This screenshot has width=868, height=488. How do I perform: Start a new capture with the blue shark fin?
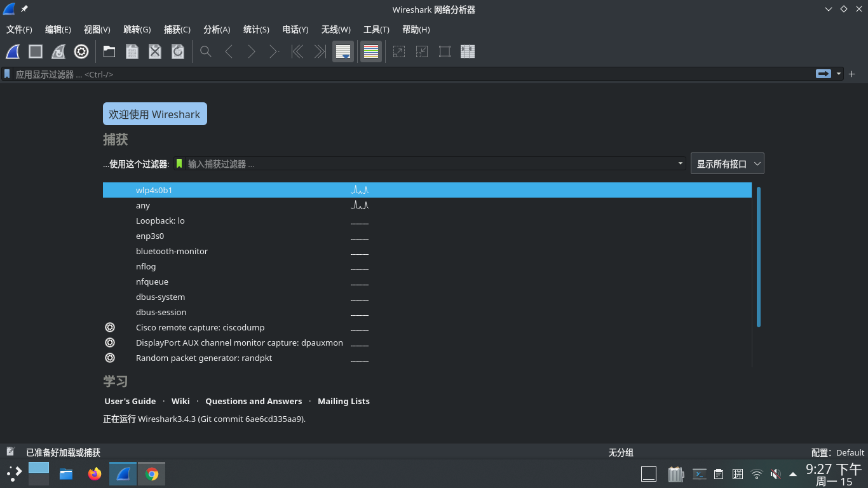point(12,51)
